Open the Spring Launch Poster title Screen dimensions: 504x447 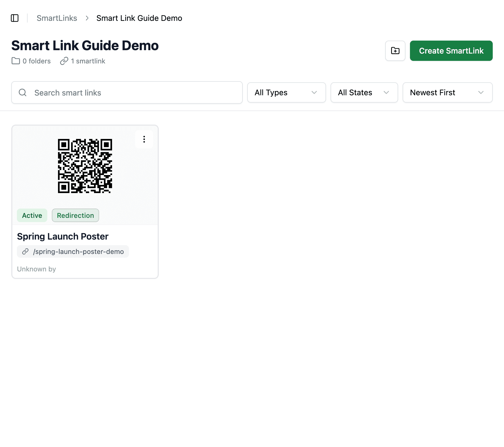(63, 236)
